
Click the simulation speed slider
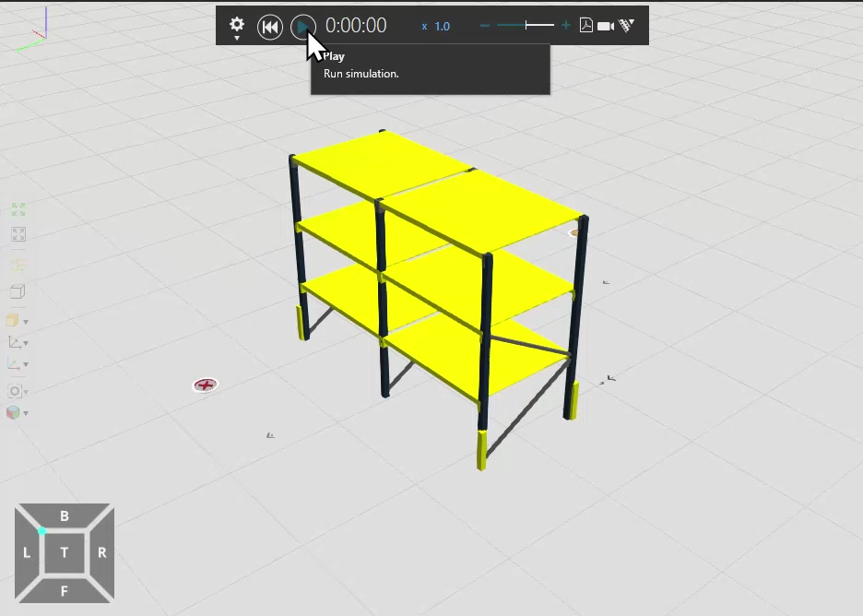coord(526,25)
